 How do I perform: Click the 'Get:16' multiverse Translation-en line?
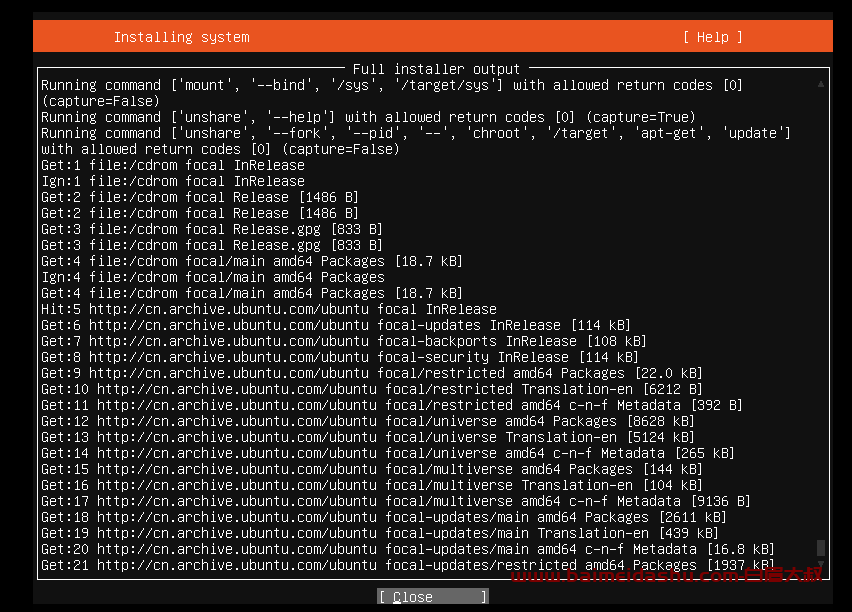point(372,485)
